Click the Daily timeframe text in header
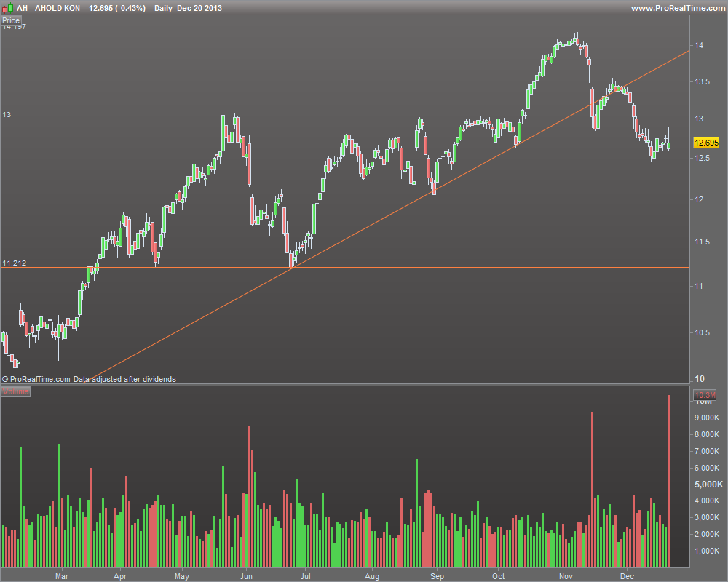This screenshot has height=582, width=728. pyautogui.click(x=163, y=8)
